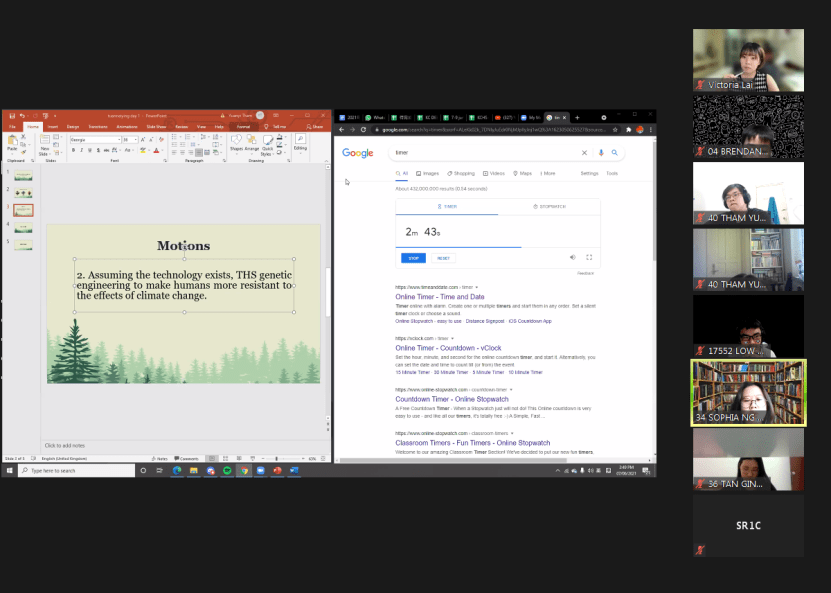
Task: Click the notes area 'Click to add notes'
Action: pos(65,446)
